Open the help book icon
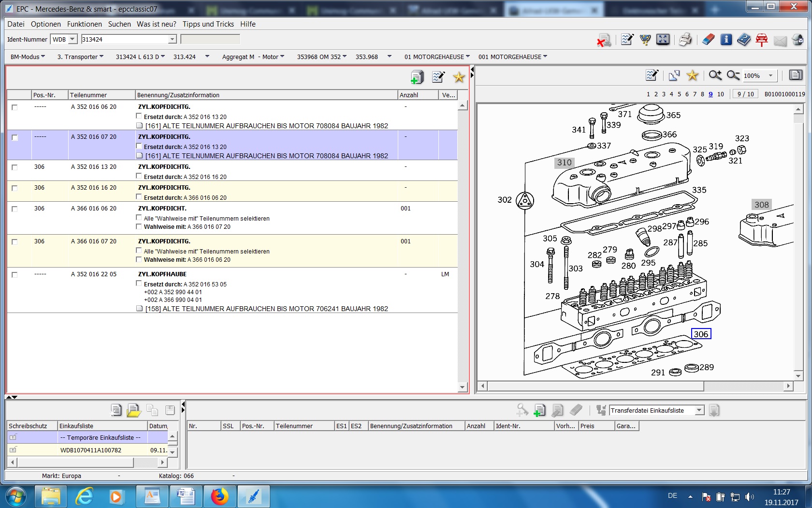Screen dimensions: 812x508 pyautogui.click(x=744, y=40)
